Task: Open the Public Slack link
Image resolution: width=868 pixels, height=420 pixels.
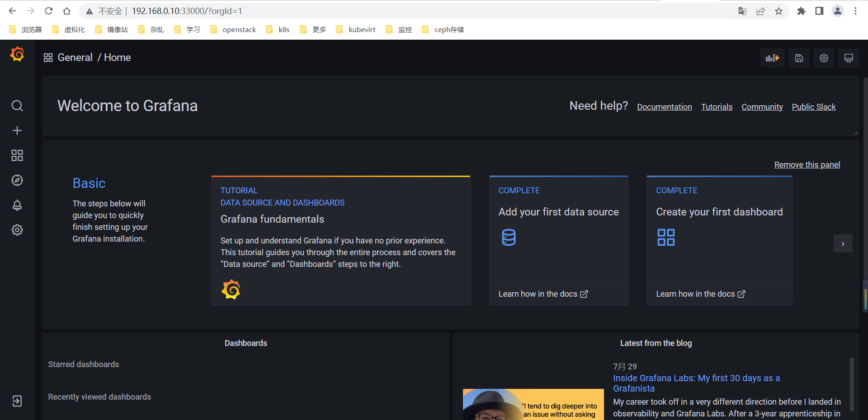Action: click(814, 107)
